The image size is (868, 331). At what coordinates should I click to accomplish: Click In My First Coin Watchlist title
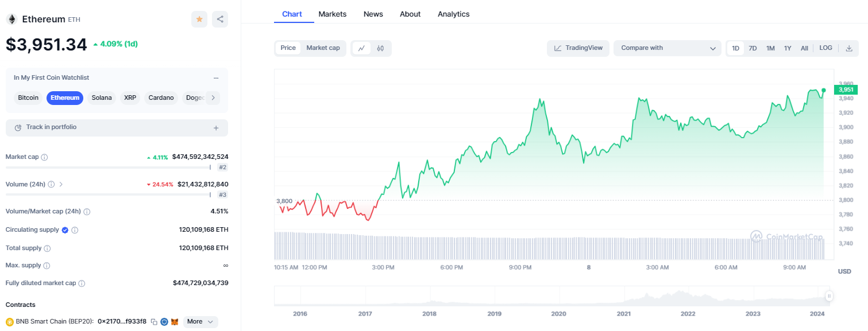coord(51,77)
